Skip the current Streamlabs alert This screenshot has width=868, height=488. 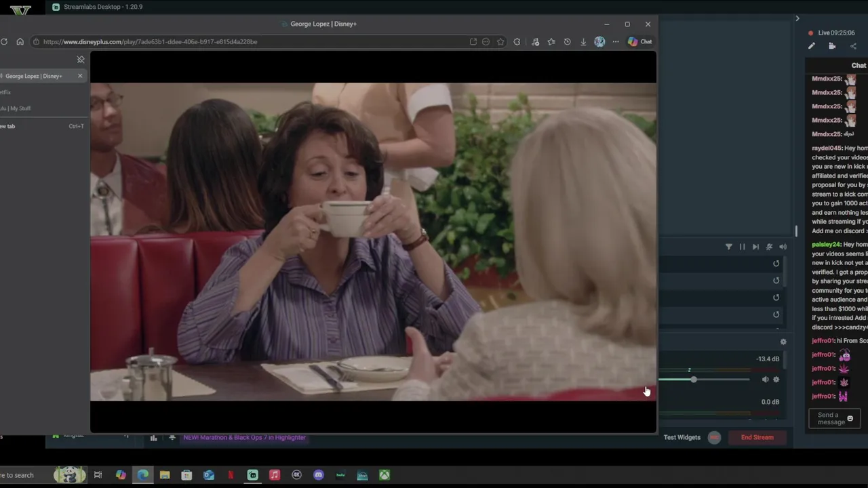tap(755, 247)
